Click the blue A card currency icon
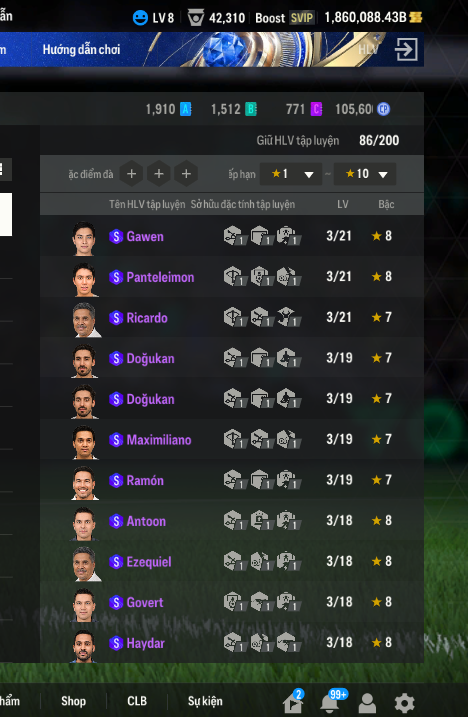Viewport: 468px width, 717px height. [185, 109]
